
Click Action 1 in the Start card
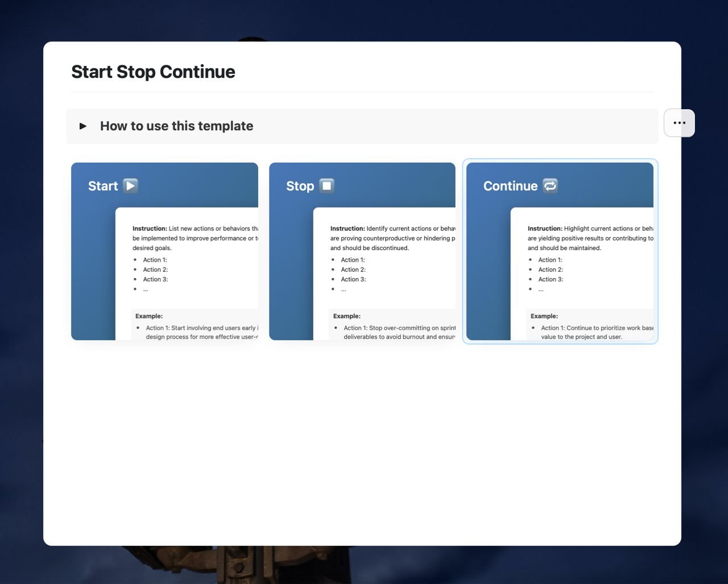154,260
